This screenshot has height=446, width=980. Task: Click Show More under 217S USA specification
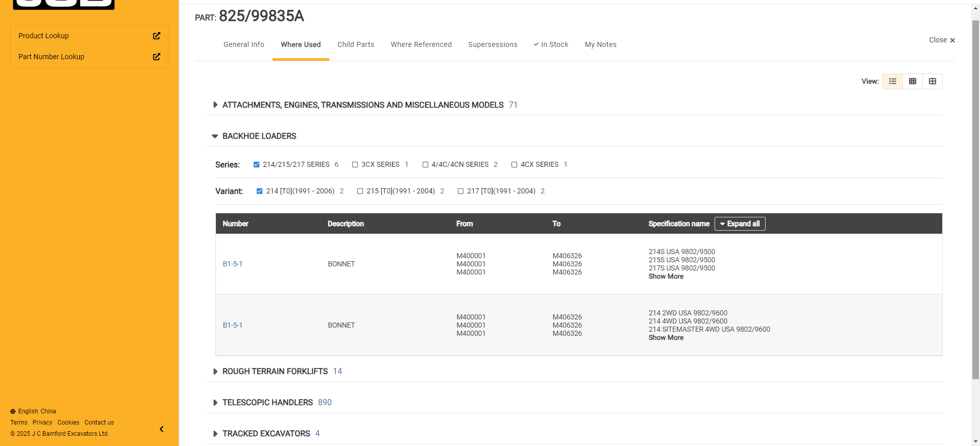click(666, 276)
